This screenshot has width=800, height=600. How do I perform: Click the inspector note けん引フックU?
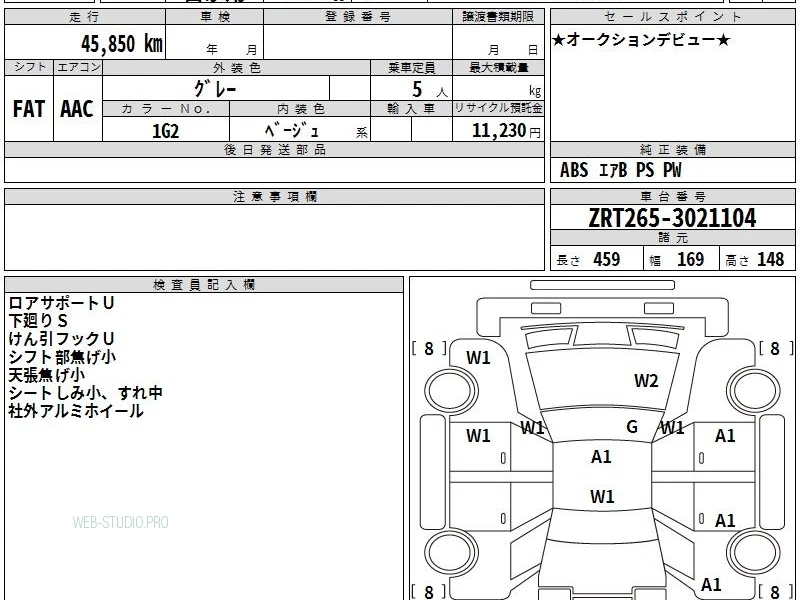[x=61, y=339]
